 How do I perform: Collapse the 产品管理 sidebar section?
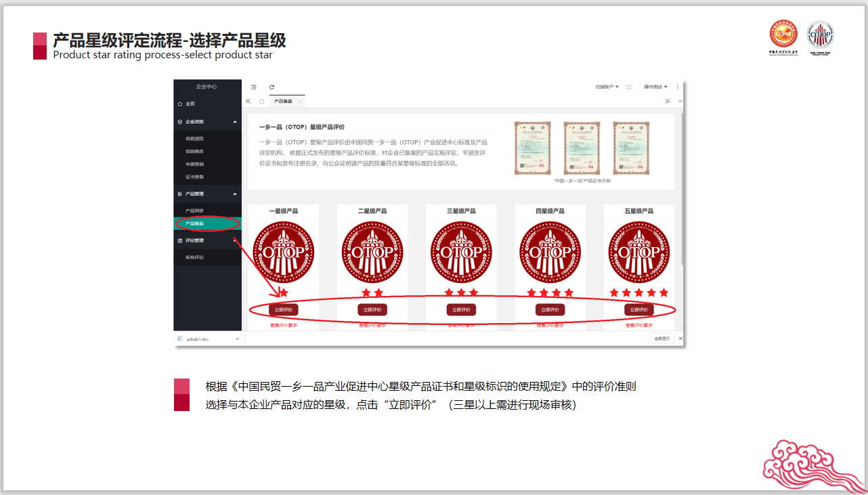point(235,194)
